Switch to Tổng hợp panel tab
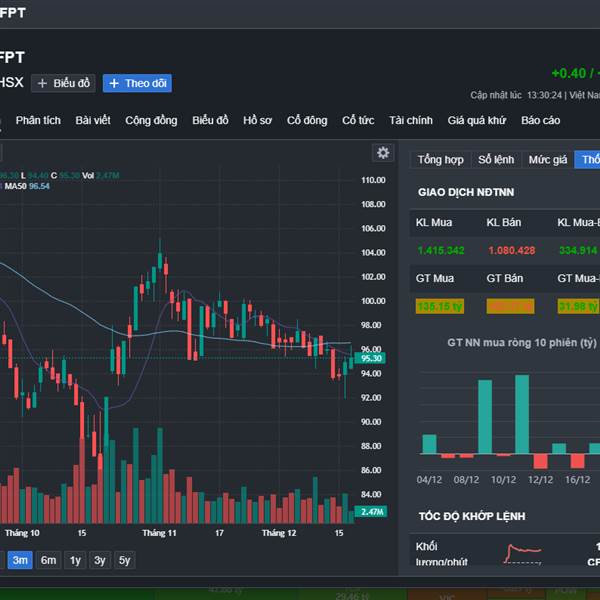 441,160
